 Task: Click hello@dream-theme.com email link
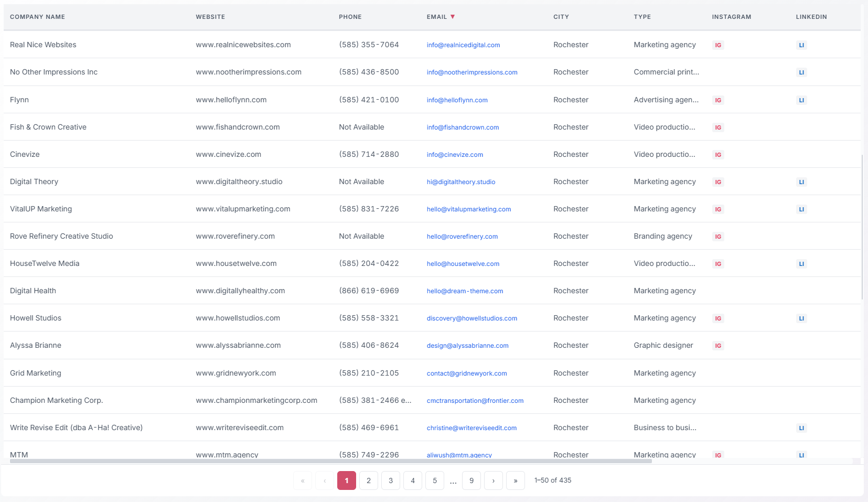pyautogui.click(x=465, y=291)
